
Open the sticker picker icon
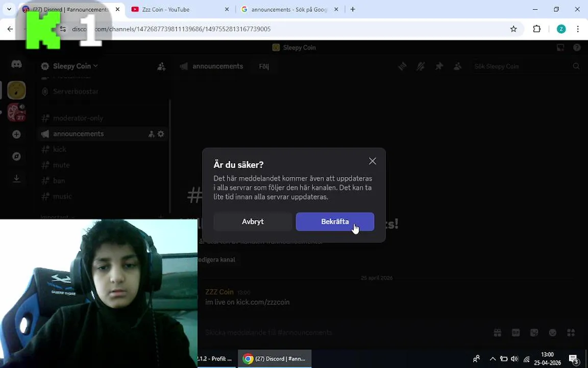534,333
